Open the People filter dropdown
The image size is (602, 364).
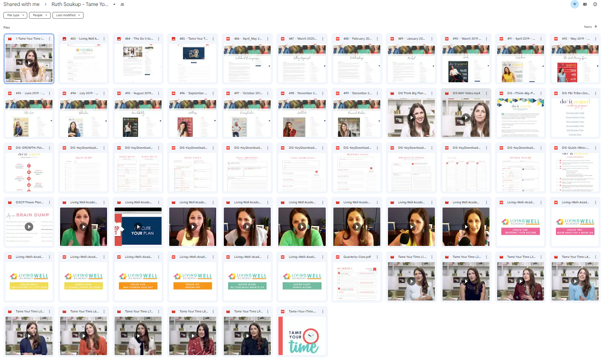click(x=40, y=15)
